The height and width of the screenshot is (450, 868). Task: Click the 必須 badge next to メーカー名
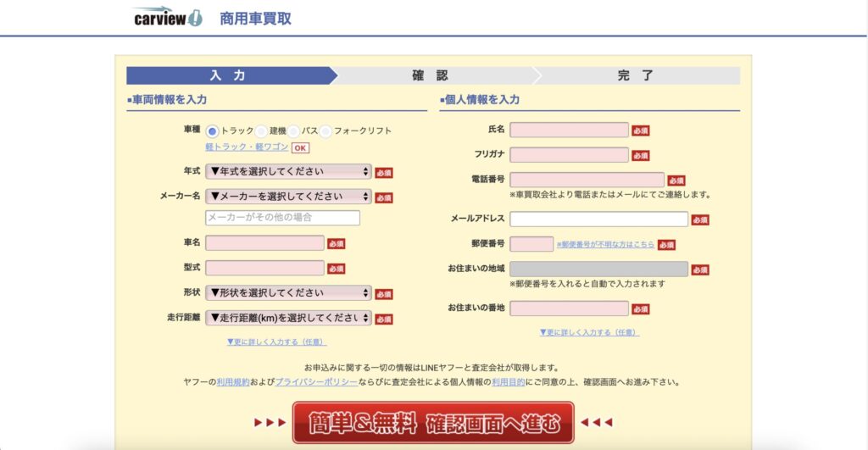(x=384, y=197)
